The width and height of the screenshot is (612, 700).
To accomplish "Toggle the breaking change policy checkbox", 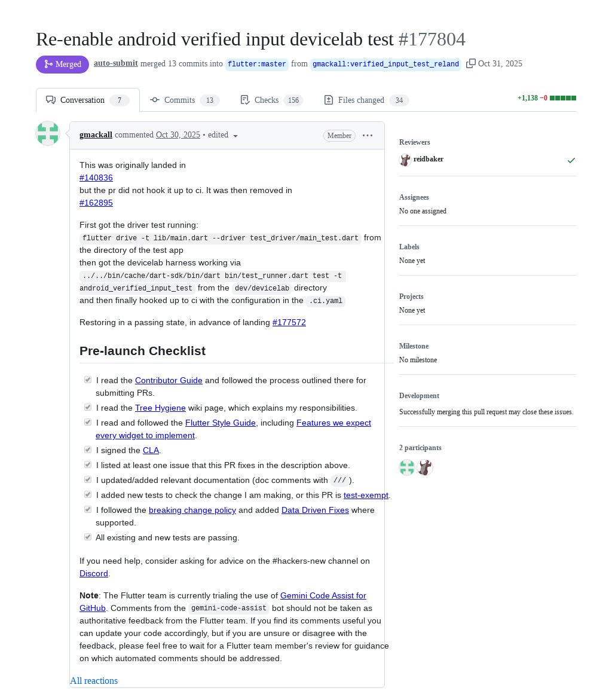I will click(x=88, y=510).
